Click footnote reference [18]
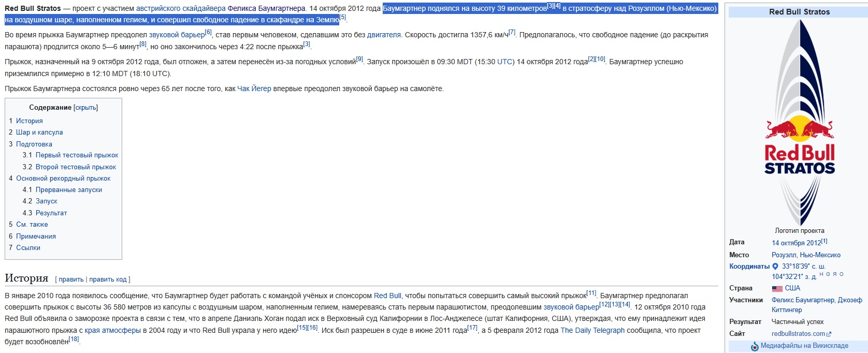This screenshot has height=353, width=868. click(74, 339)
